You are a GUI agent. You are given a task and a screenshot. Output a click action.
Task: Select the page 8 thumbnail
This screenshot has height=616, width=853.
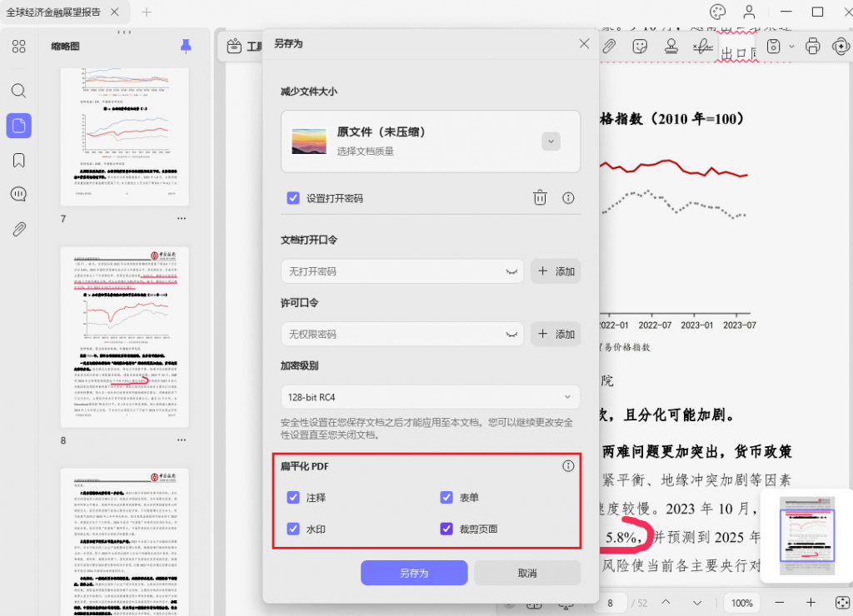tap(125, 336)
